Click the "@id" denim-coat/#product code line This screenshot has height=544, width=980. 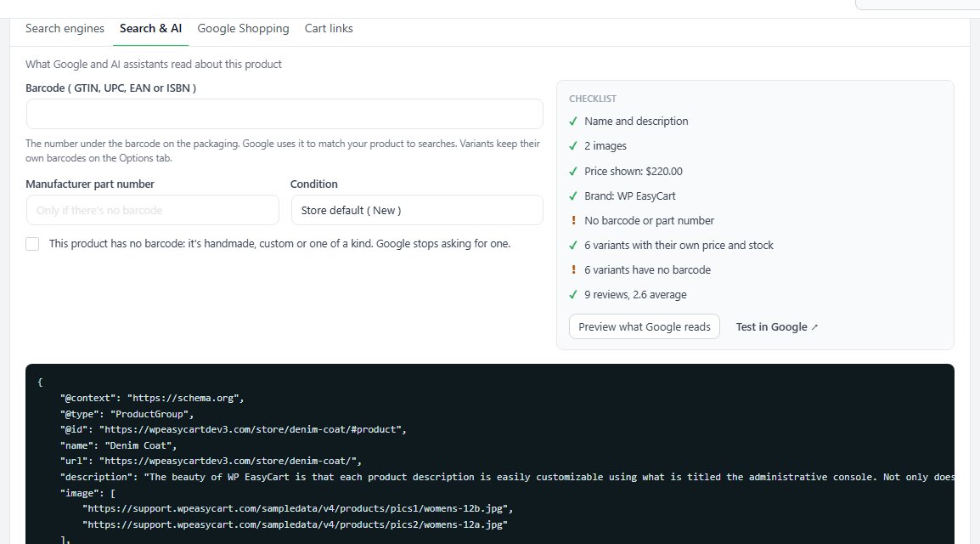pyautogui.click(x=234, y=429)
